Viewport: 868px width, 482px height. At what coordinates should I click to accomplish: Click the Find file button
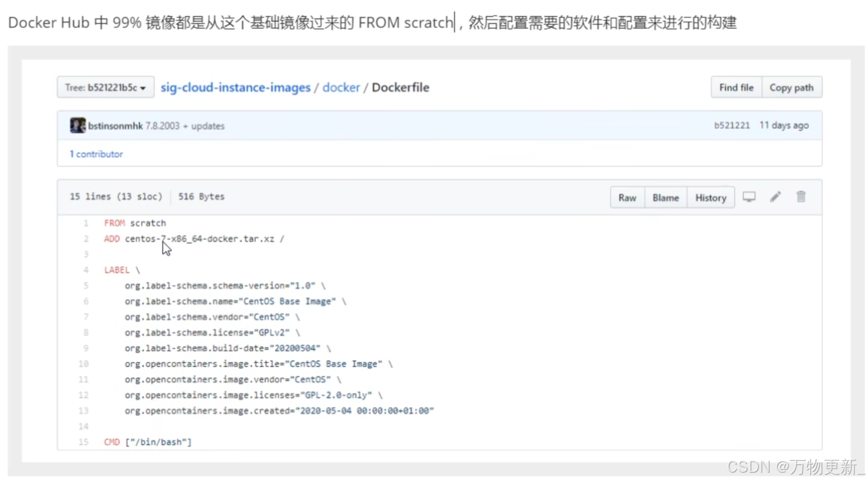[x=736, y=87]
